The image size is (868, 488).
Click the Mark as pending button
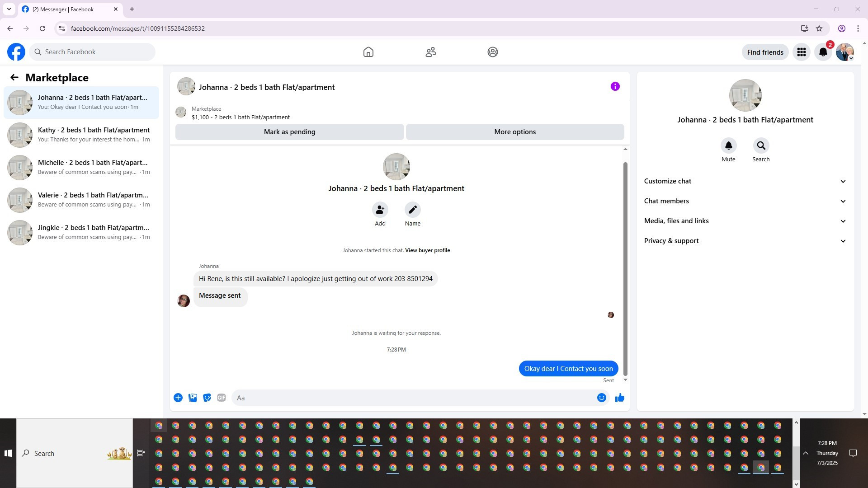pos(289,132)
